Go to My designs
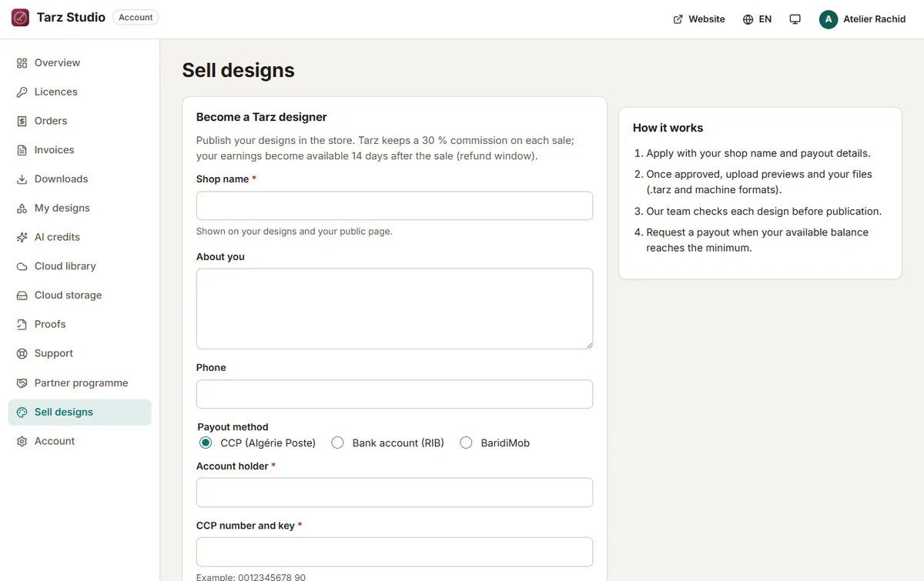924x581 pixels. click(80, 209)
